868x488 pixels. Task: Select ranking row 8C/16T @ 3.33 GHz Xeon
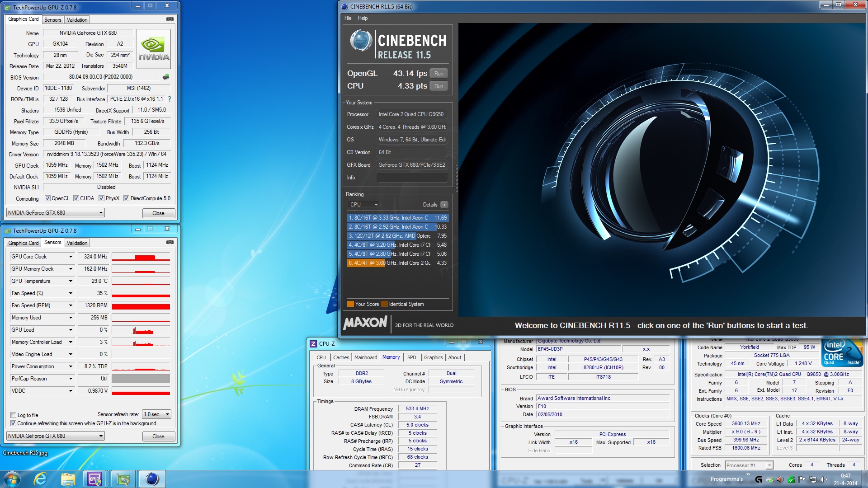click(397, 218)
